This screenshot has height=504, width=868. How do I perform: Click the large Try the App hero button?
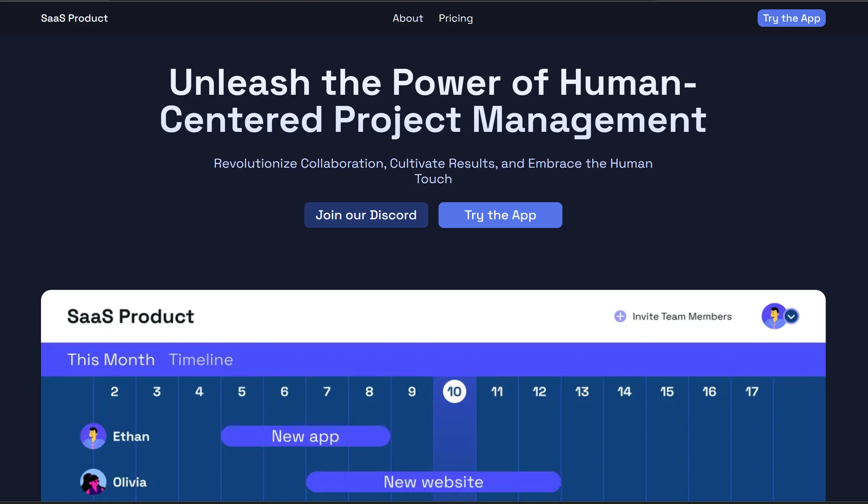[500, 215]
